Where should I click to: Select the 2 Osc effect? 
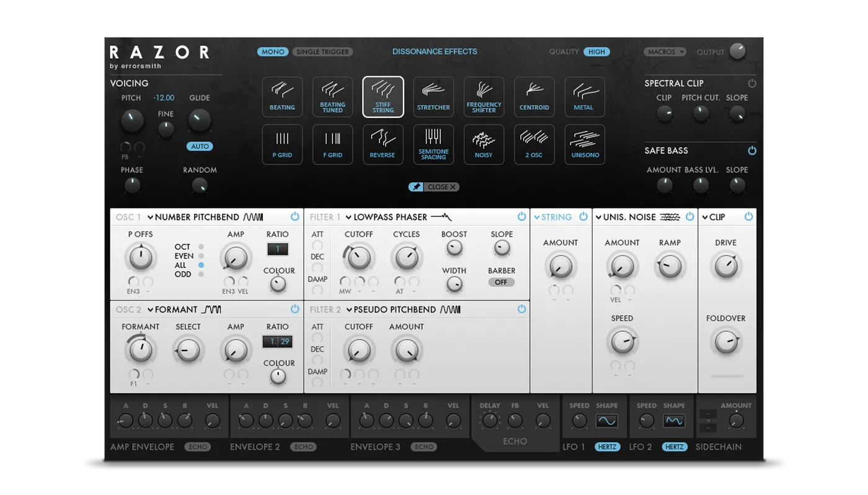(x=534, y=145)
